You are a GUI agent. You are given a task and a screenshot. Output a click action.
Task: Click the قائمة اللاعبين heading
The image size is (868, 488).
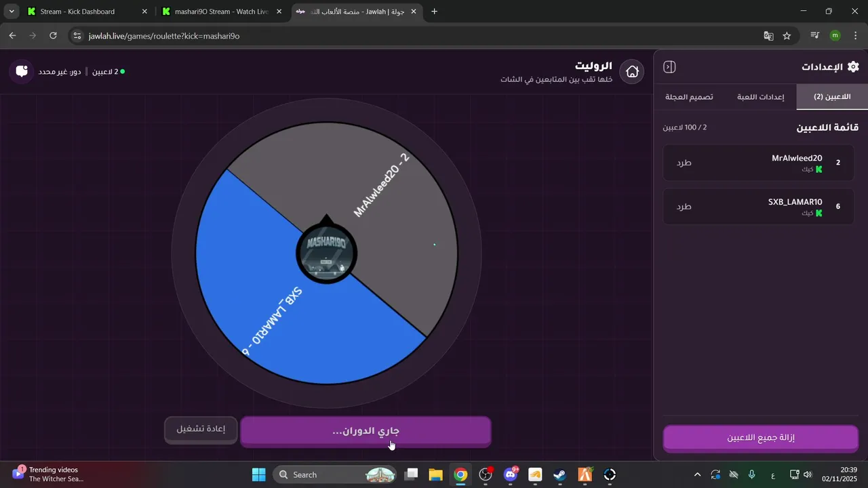click(827, 127)
